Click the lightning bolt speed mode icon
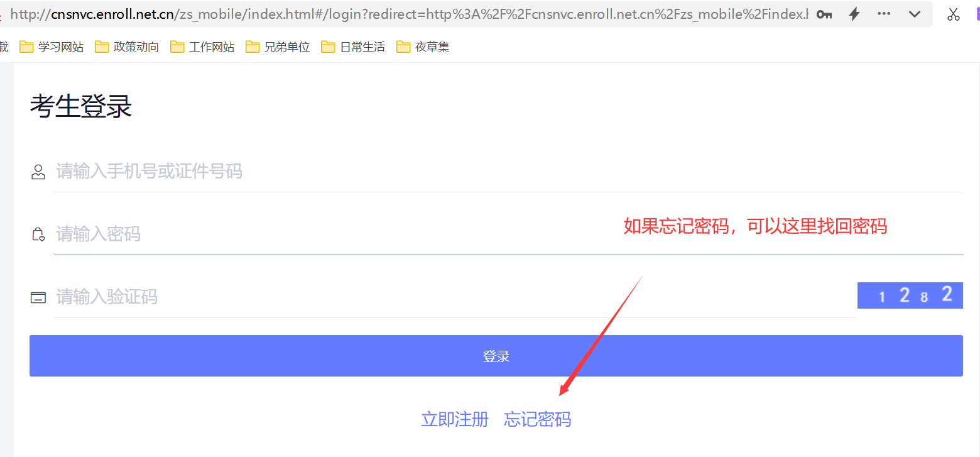Image resolution: width=980 pixels, height=457 pixels. 854,14
